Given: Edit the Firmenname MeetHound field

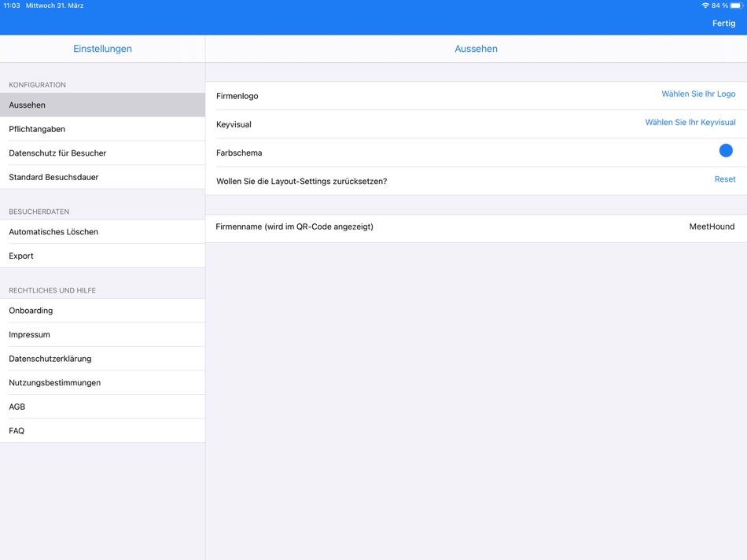Looking at the screenshot, I should click(712, 226).
